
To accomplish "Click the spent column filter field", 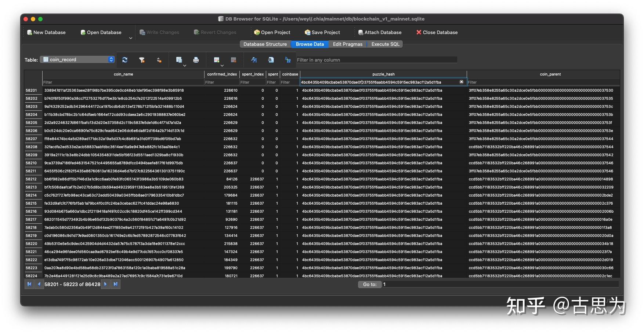I will tap(273, 82).
